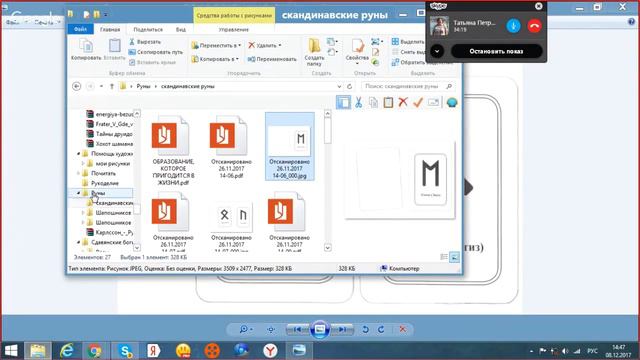Screen dimensions: 640x360
Task: Select the Рукоделие folder in tree
Action: click(x=105, y=183)
